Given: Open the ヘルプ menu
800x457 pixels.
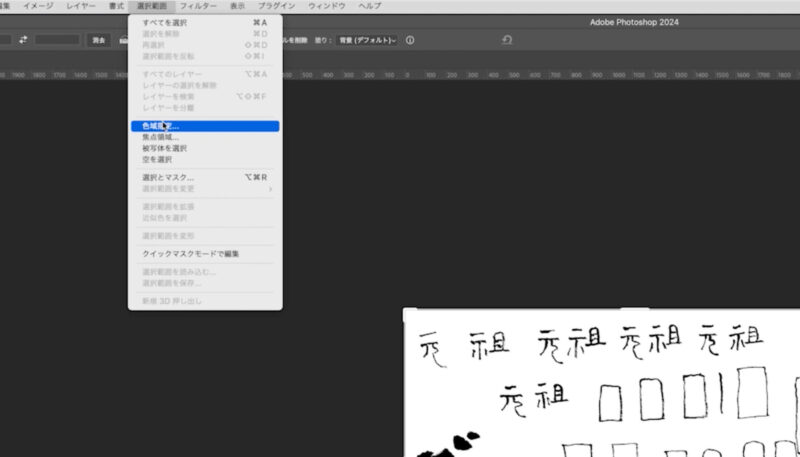Looking at the screenshot, I should tap(369, 6).
